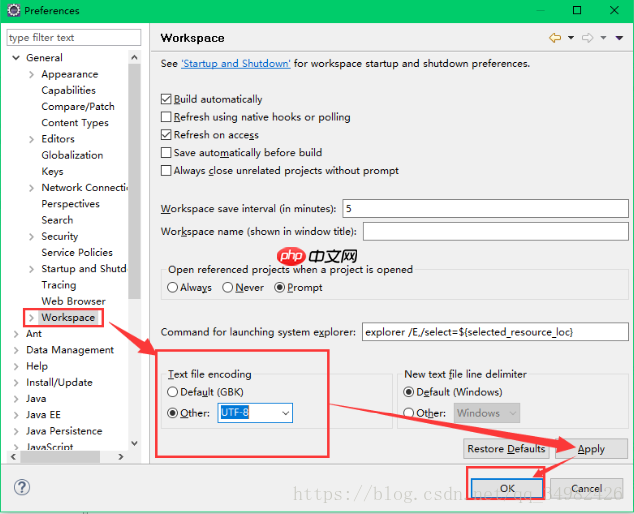Viewport: 634px width, 514px height.
Task: Click the Workspace save interval field
Action: (485, 209)
